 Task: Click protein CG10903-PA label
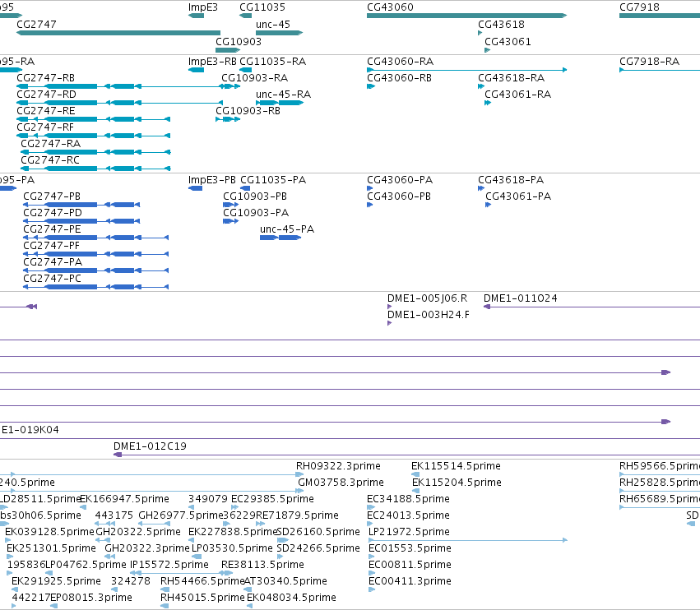point(256,213)
